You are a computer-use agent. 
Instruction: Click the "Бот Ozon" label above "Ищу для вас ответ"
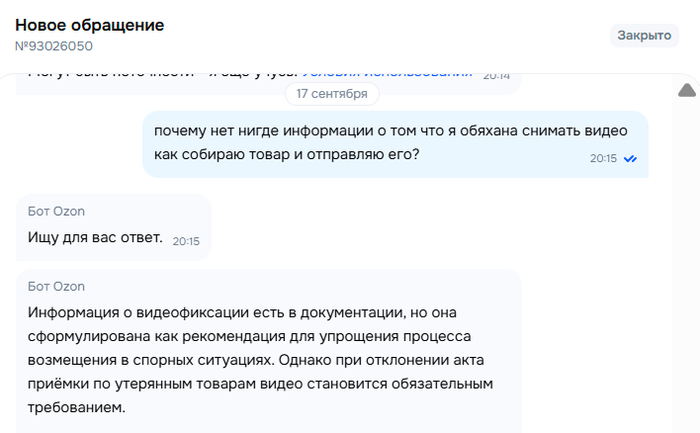(56, 211)
